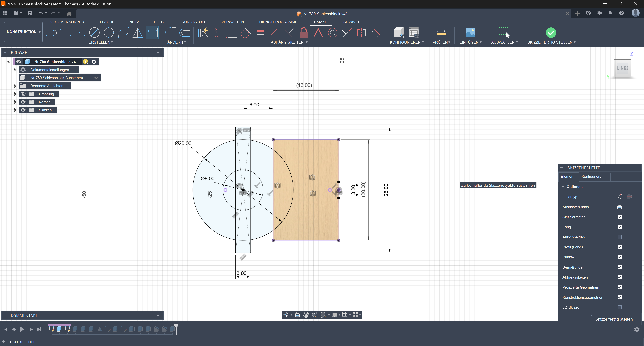This screenshot has height=346, width=644.
Task: Activate the Sketch Dimension tool
Action: click(x=152, y=33)
